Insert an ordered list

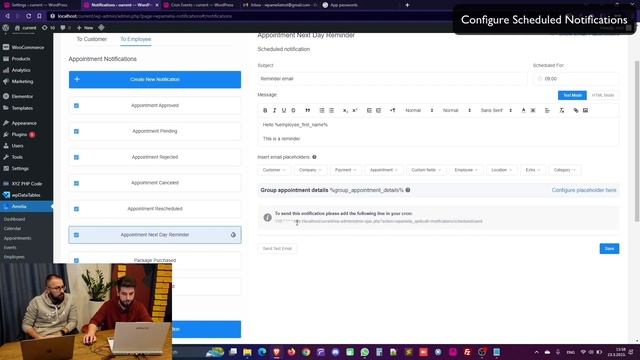click(x=322, y=110)
